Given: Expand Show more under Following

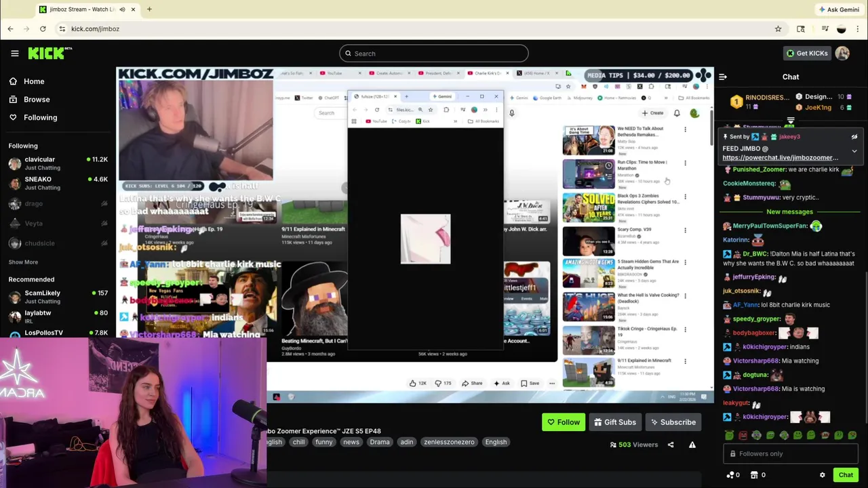Looking at the screenshot, I should coord(23,262).
